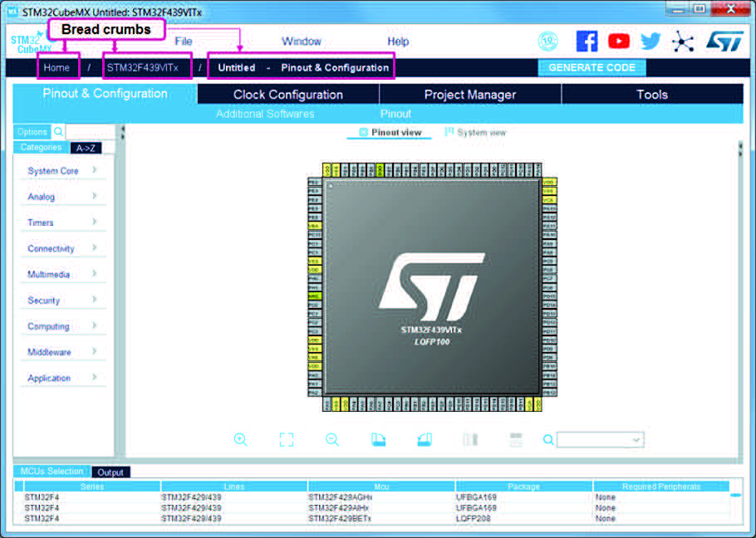756x538 pixels.
Task: Expand the Application category
Action: pyautogui.click(x=62, y=378)
